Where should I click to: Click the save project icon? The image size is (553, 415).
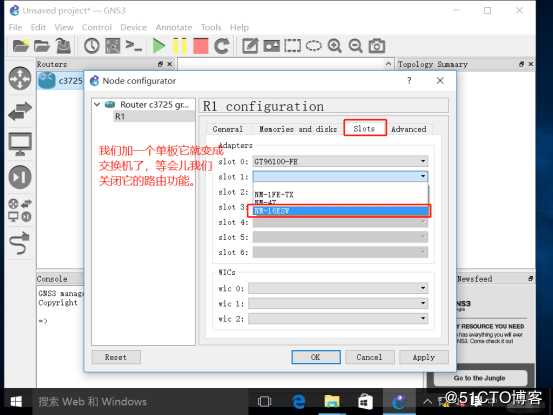[63, 46]
